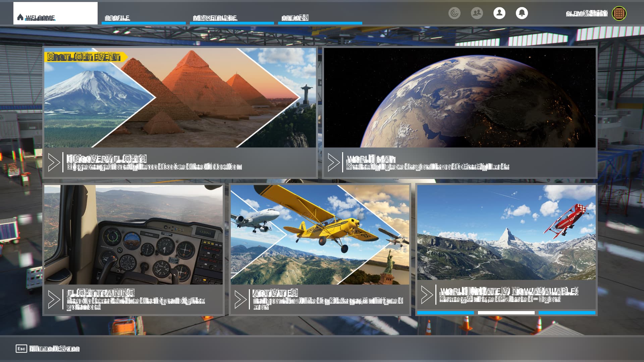644x362 pixels.
Task: Click the Spotlight Event badge
Action: (87, 57)
